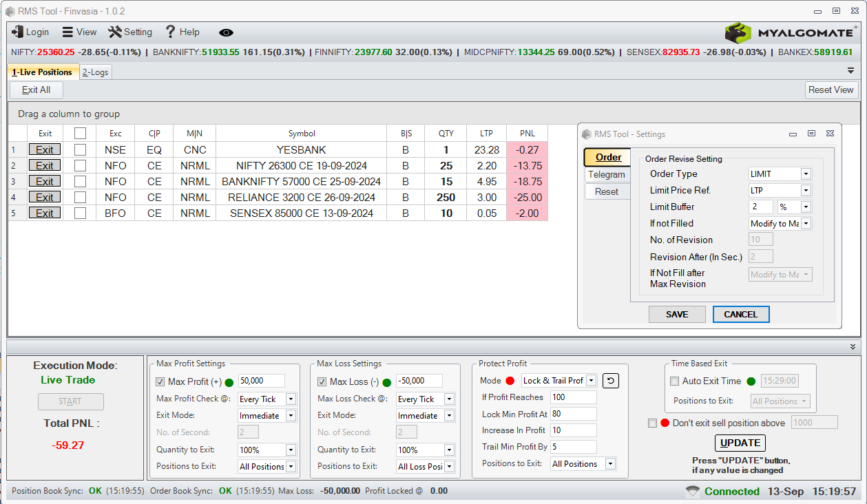Click the RMS Tool title bar app icon
867x504 pixels.
pos(10,12)
